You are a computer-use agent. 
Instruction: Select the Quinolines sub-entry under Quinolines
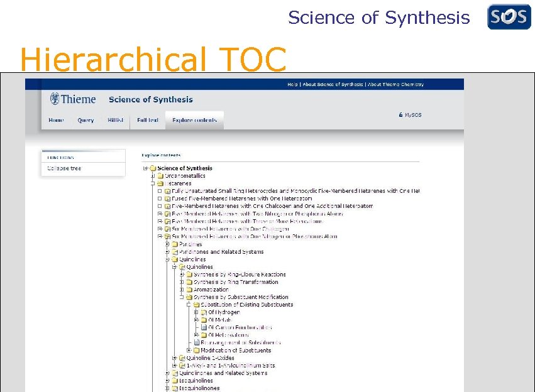(x=199, y=267)
